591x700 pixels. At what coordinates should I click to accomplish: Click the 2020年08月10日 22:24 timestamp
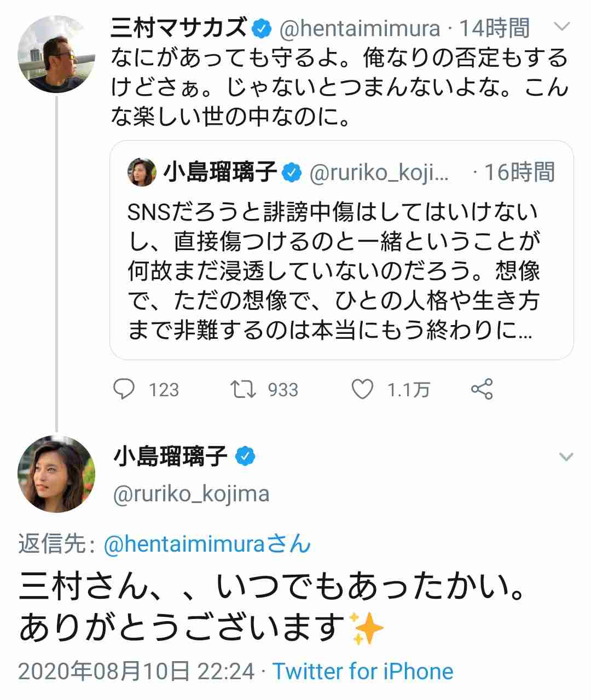(x=136, y=671)
